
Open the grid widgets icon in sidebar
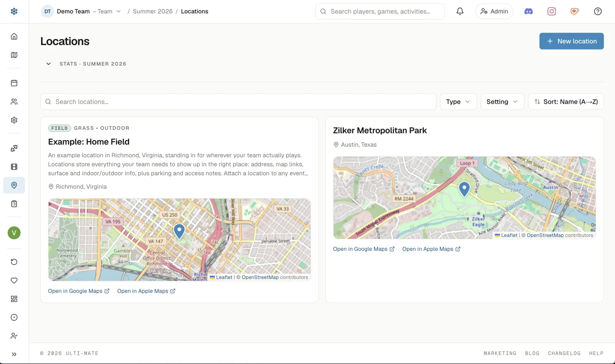(x=14, y=299)
